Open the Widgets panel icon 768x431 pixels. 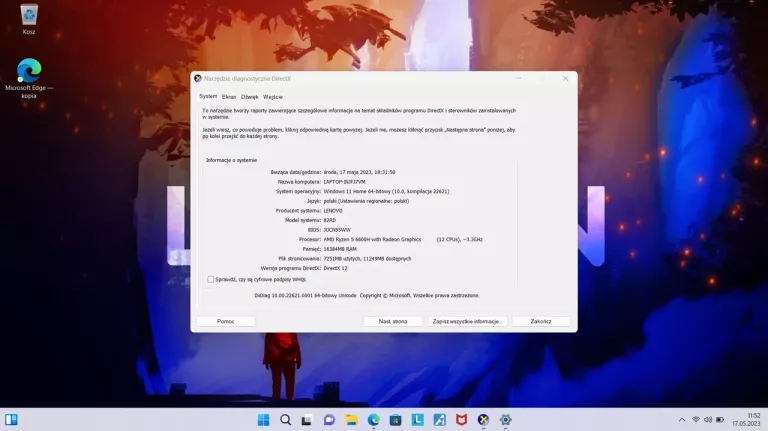pos(11,420)
